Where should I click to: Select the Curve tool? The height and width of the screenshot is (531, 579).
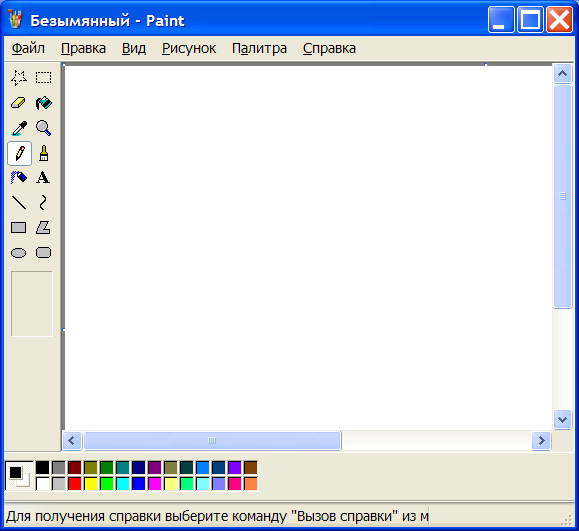44,203
